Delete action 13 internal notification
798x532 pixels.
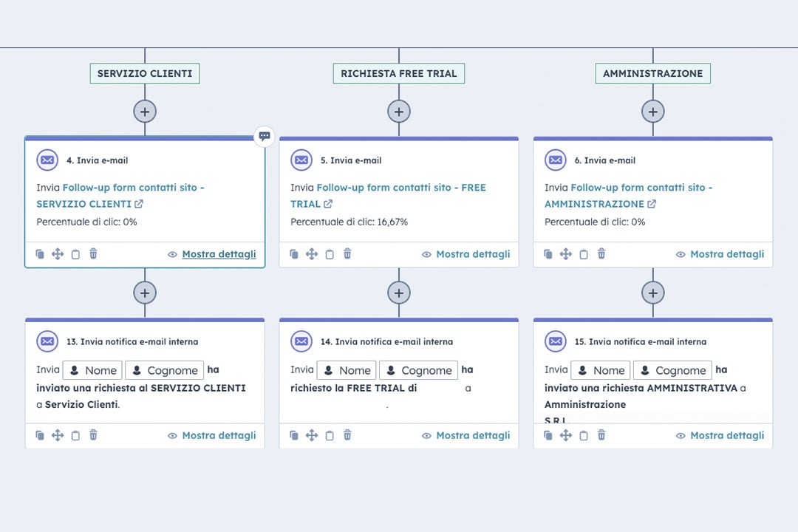tap(93, 434)
